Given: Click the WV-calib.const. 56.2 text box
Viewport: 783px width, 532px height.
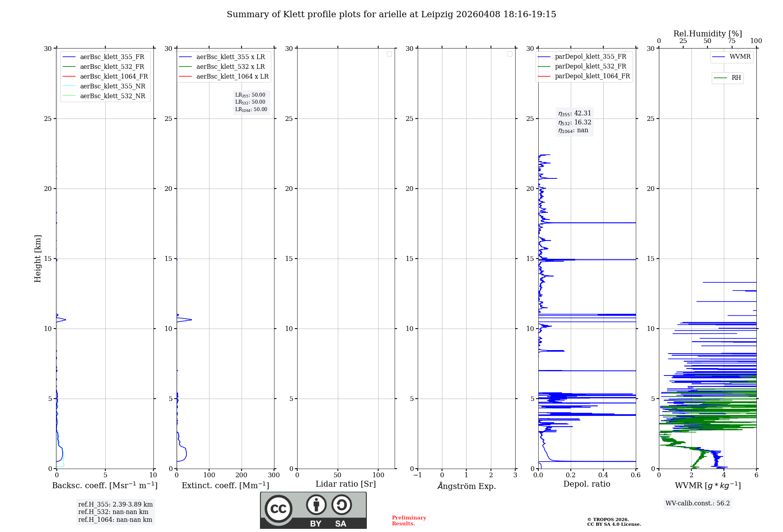Looking at the screenshot, I should coord(697,503).
